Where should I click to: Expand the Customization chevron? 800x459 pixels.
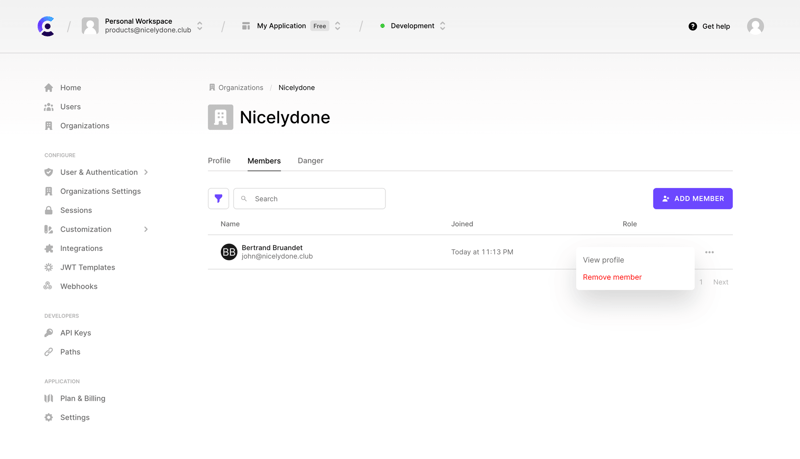[146, 230]
